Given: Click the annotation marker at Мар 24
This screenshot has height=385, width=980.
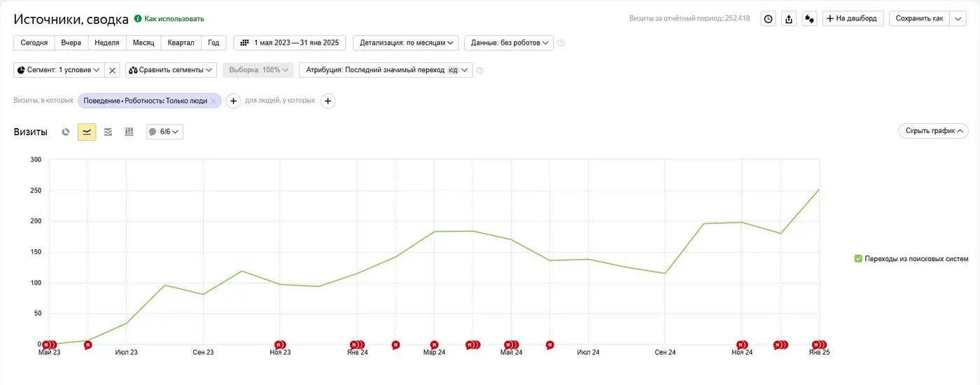Looking at the screenshot, I should point(434,344).
